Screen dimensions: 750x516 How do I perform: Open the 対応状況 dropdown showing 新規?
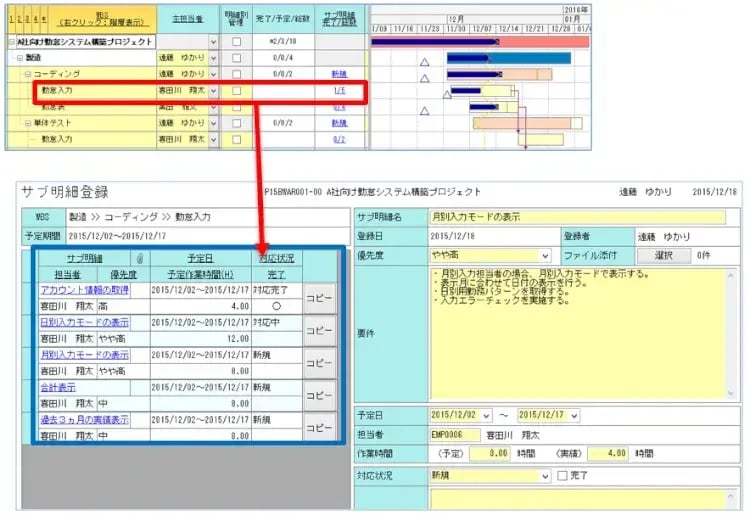[x=544, y=476]
